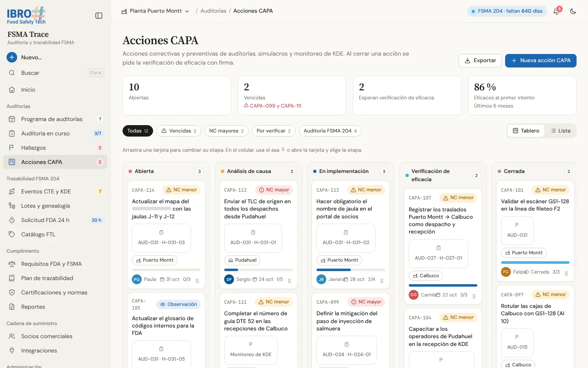Image resolution: width=588 pixels, height=368 pixels.
Task: Open card Capacitar a los operadores de Pudahuel
Action: coord(441,337)
